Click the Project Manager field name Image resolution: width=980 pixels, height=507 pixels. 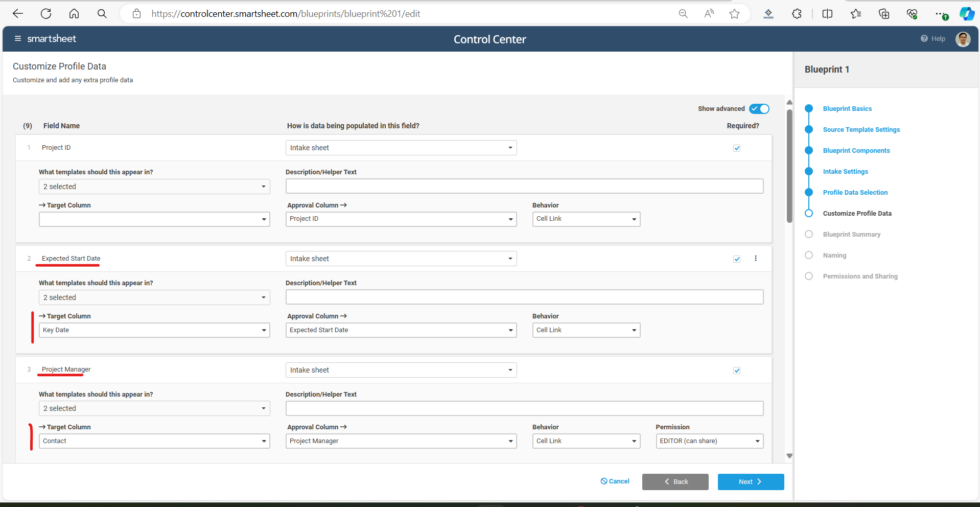click(x=66, y=370)
